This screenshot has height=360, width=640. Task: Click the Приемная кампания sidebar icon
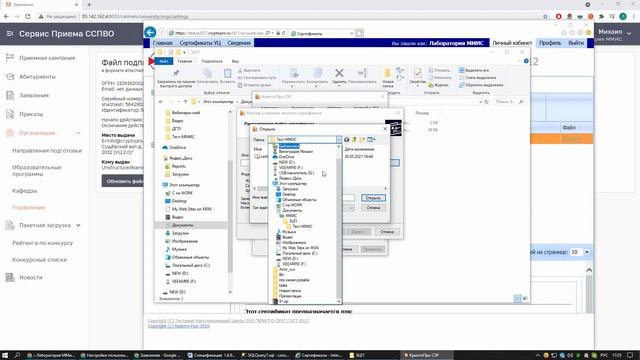coord(10,58)
